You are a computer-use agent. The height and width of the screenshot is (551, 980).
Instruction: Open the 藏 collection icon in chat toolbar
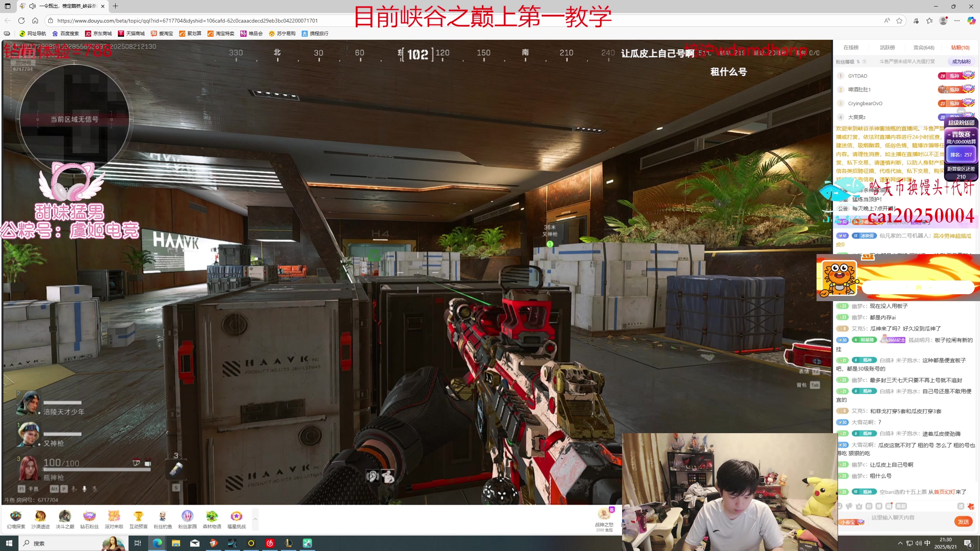tap(889, 506)
